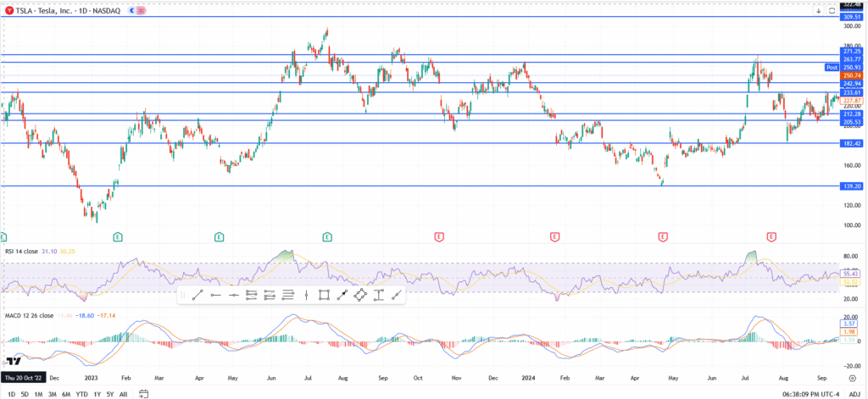Pick the rectangle shape tool

point(323,295)
